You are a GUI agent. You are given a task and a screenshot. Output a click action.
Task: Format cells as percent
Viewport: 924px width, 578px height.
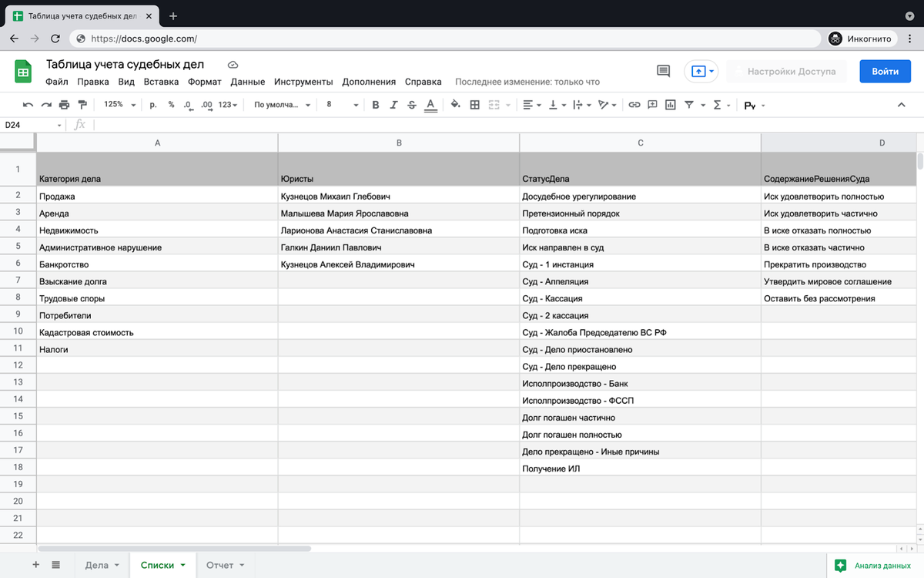(x=171, y=105)
